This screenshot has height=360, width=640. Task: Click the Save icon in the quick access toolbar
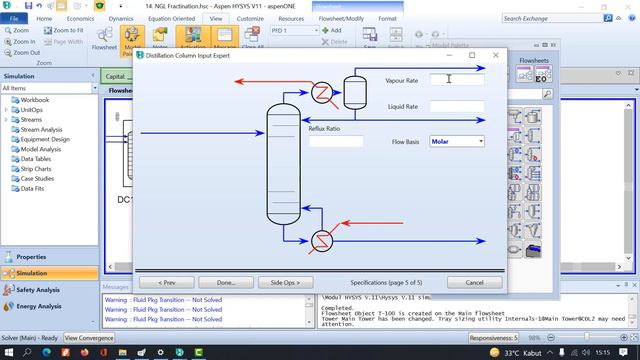28,6
